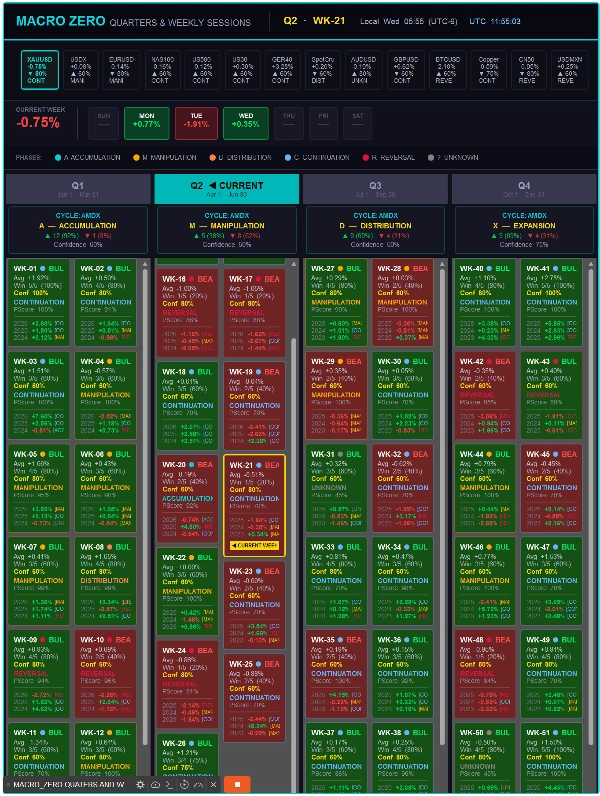
Task: Select the XAUUSD symbol card
Action: point(40,70)
